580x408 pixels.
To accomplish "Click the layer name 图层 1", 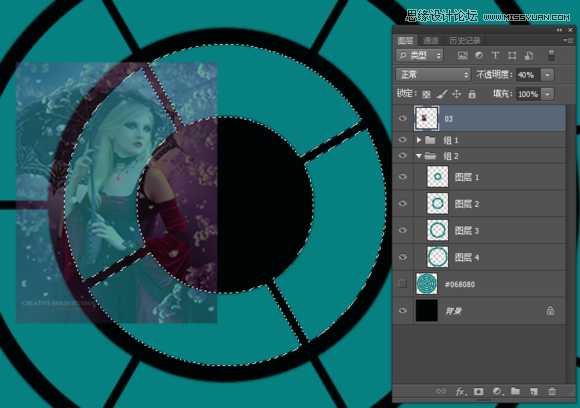I will (467, 177).
